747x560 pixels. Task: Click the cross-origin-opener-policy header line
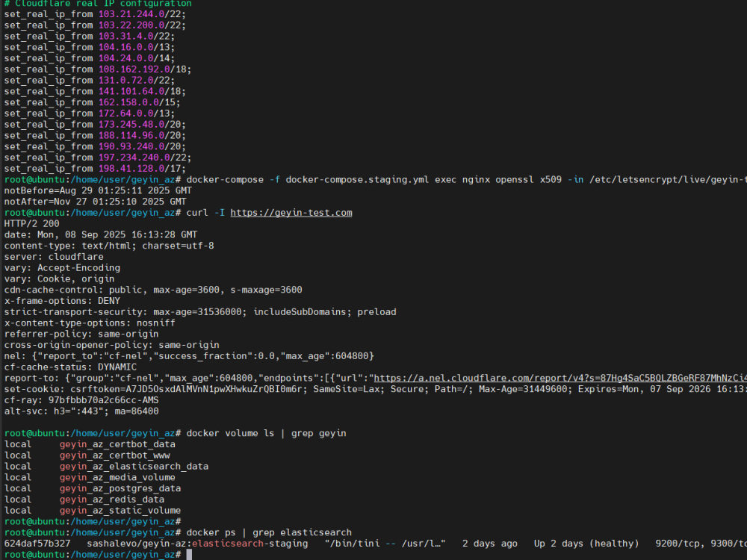point(112,345)
